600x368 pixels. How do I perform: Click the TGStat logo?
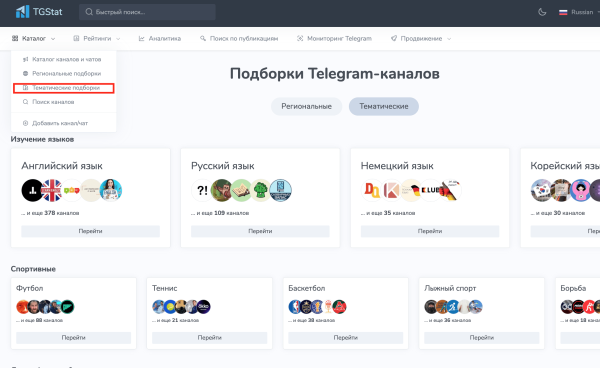coord(39,12)
